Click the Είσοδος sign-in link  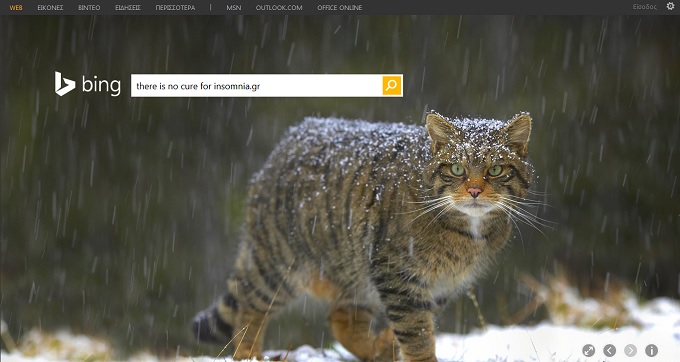644,7
